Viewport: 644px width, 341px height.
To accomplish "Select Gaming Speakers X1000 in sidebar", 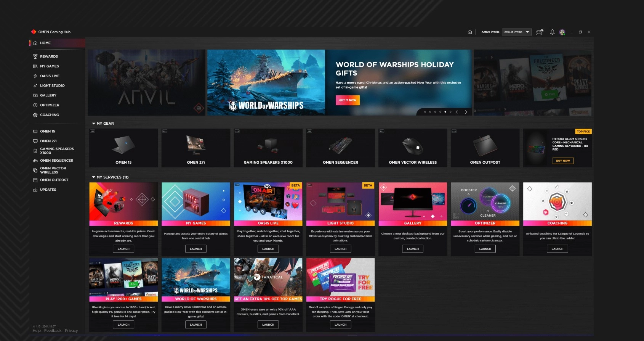I will click(x=57, y=151).
